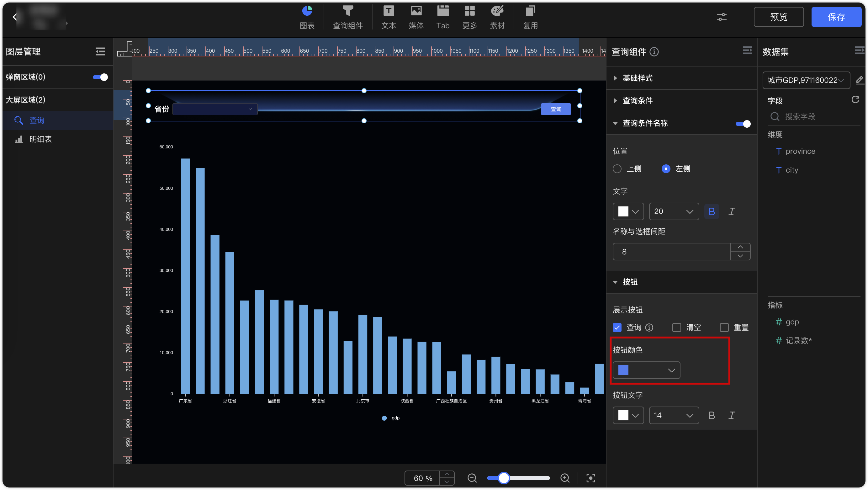Open the 城市GDP dataset dropdown
868x490 pixels.
(x=806, y=80)
